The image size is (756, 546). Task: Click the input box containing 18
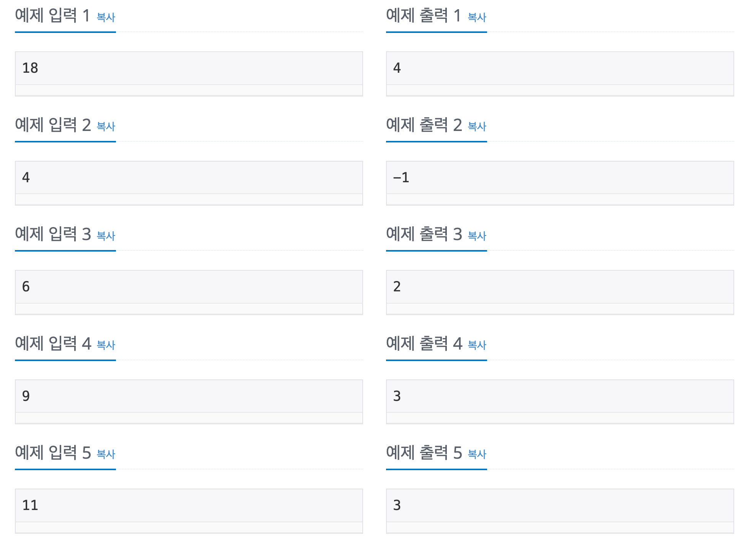coord(189,74)
